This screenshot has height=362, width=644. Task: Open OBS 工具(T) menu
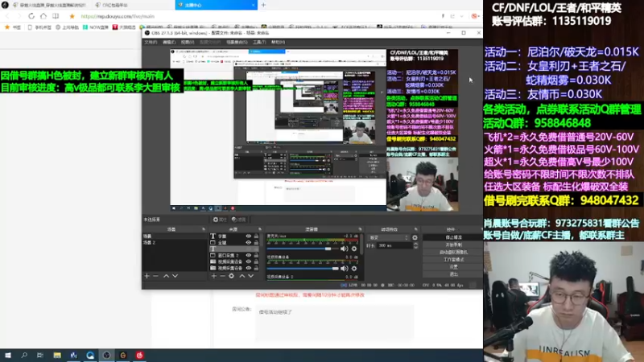tap(259, 43)
